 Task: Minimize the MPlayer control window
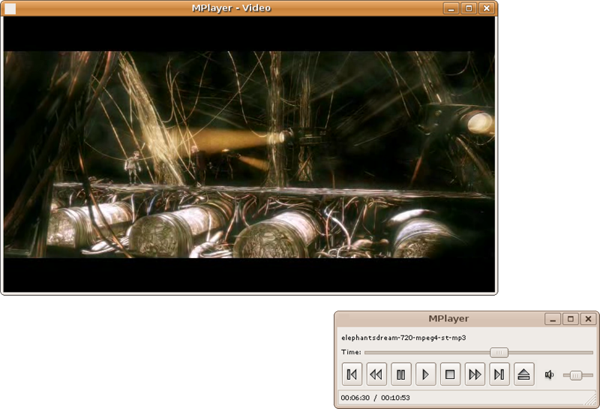[x=553, y=319]
